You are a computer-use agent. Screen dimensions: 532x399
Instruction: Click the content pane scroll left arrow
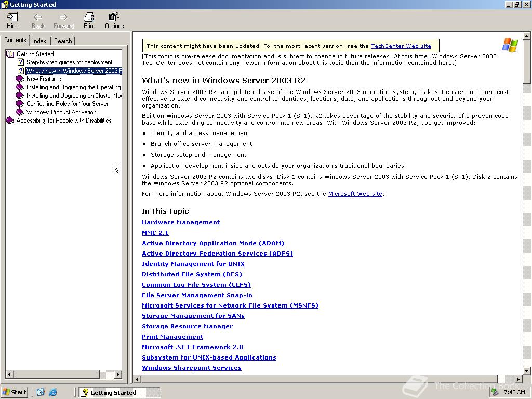137,379
